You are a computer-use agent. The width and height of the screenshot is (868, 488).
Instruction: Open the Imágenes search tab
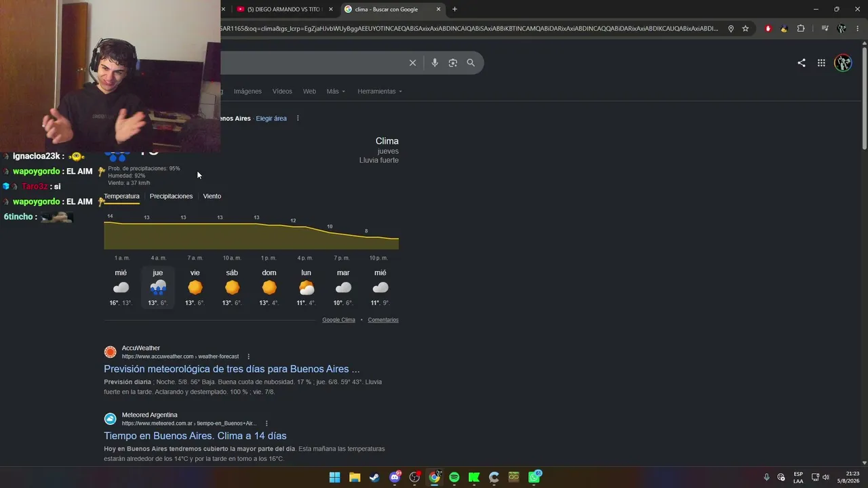(x=248, y=91)
